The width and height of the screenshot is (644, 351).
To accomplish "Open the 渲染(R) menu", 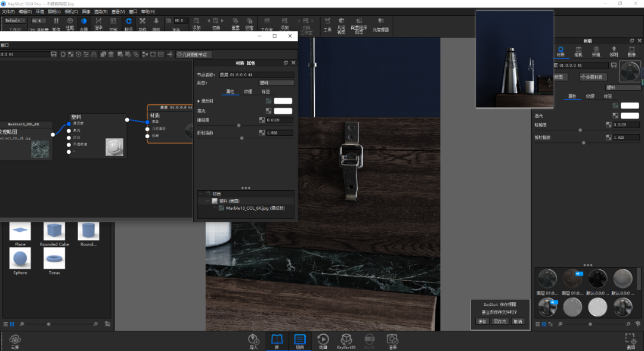I will click(x=101, y=11).
